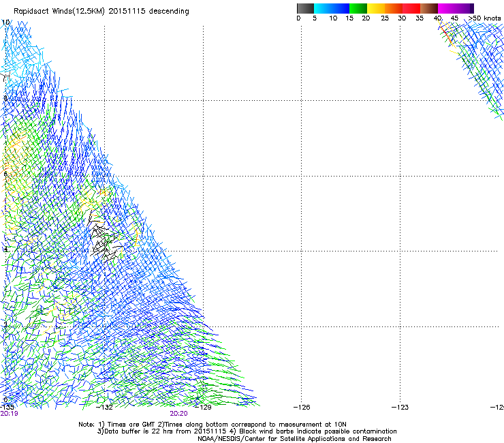Click the '-135' longitude axis label
Image resolution: width=504 pixels, height=443 pixels.
[7, 408]
